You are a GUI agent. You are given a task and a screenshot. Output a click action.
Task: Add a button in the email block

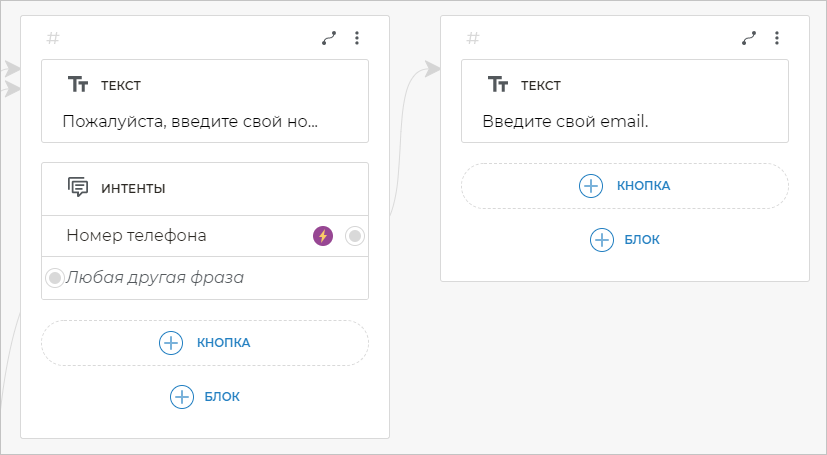point(625,186)
